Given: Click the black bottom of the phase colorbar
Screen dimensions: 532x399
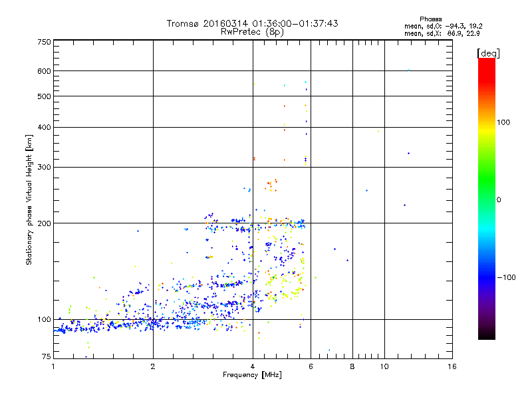Looking at the screenshot, I should pos(487,334).
